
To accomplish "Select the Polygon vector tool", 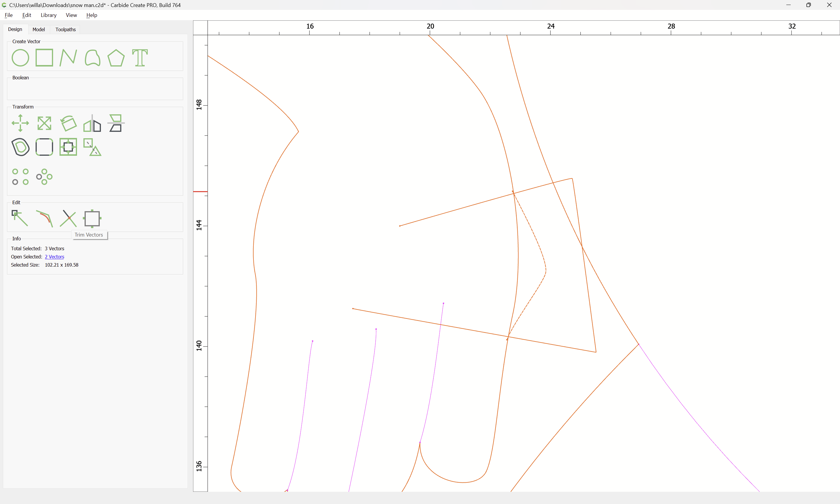I will coord(116,57).
